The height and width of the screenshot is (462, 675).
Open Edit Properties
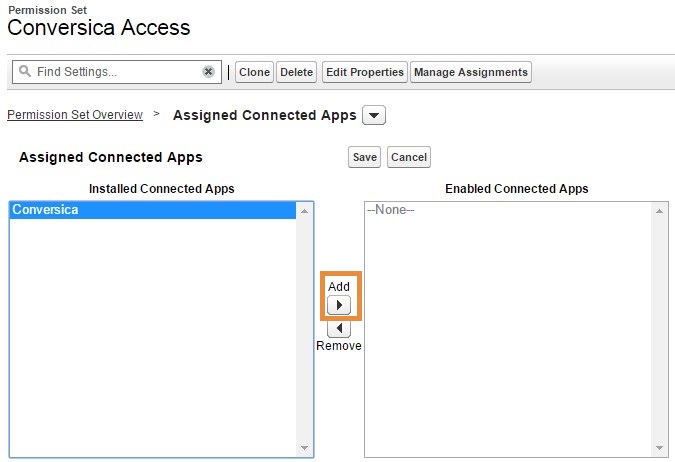(365, 72)
